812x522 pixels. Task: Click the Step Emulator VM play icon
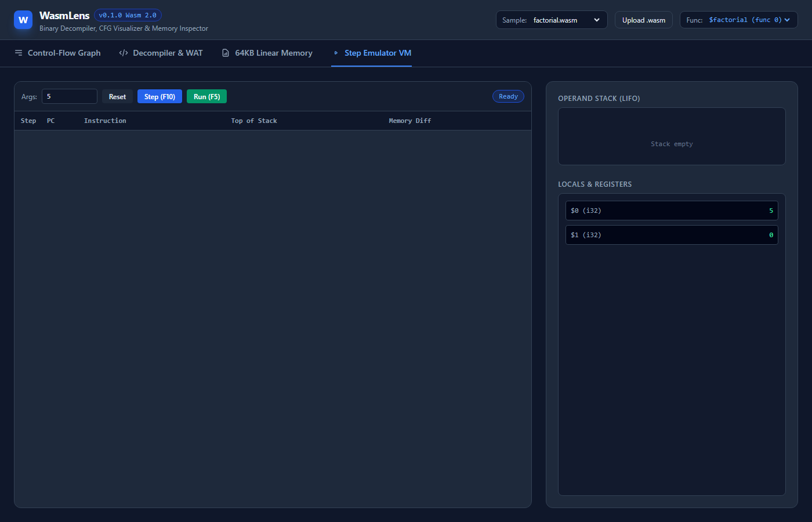coord(336,53)
